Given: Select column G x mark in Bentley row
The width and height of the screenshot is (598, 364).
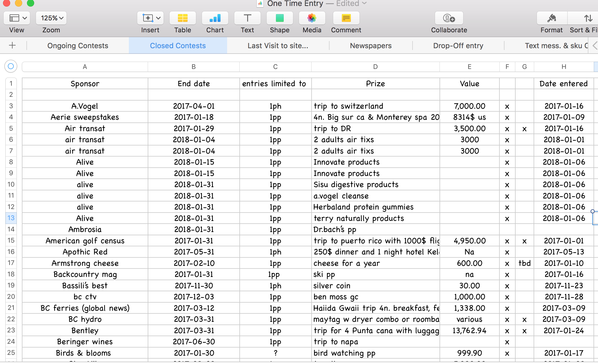Looking at the screenshot, I should pyautogui.click(x=525, y=330).
